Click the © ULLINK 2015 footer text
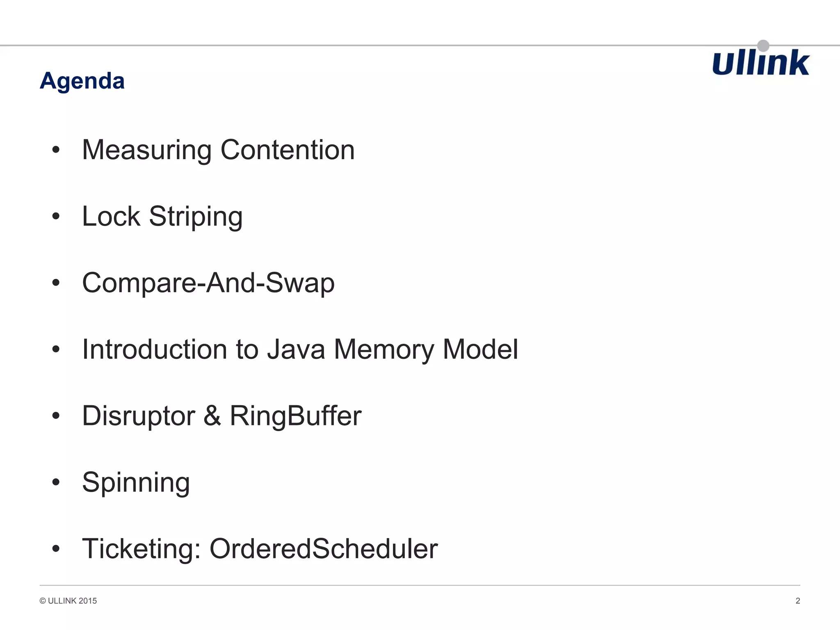The height and width of the screenshot is (630, 840). [x=68, y=601]
